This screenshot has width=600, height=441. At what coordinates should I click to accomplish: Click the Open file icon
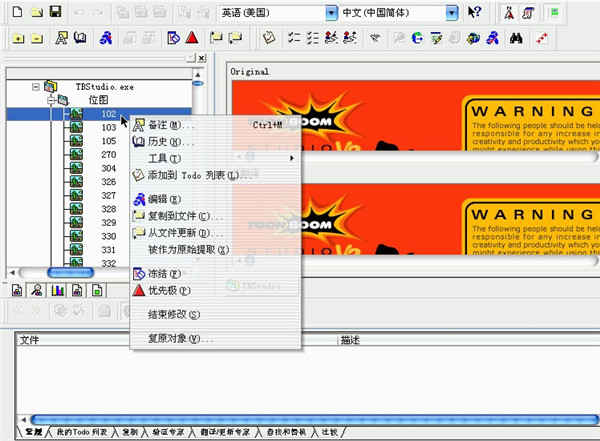coord(37,12)
